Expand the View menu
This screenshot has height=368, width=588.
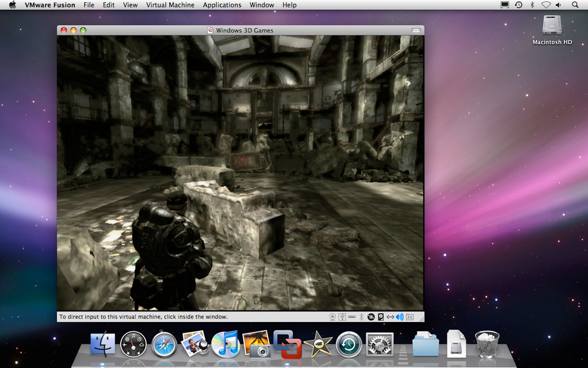pos(130,5)
